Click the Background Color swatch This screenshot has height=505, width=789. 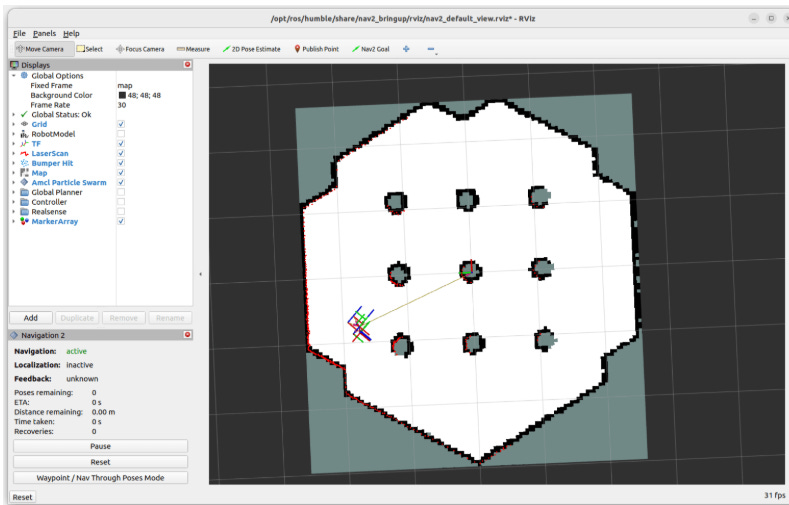point(122,95)
